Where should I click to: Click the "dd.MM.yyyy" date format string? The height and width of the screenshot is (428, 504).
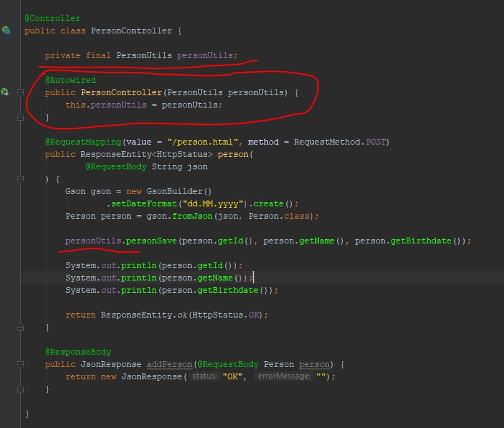tap(213, 204)
